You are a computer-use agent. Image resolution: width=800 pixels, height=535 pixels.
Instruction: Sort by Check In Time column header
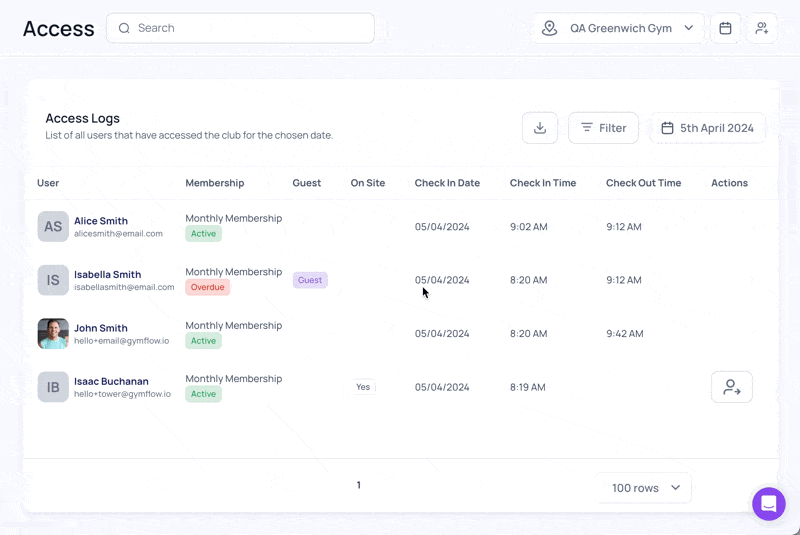coord(543,183)
